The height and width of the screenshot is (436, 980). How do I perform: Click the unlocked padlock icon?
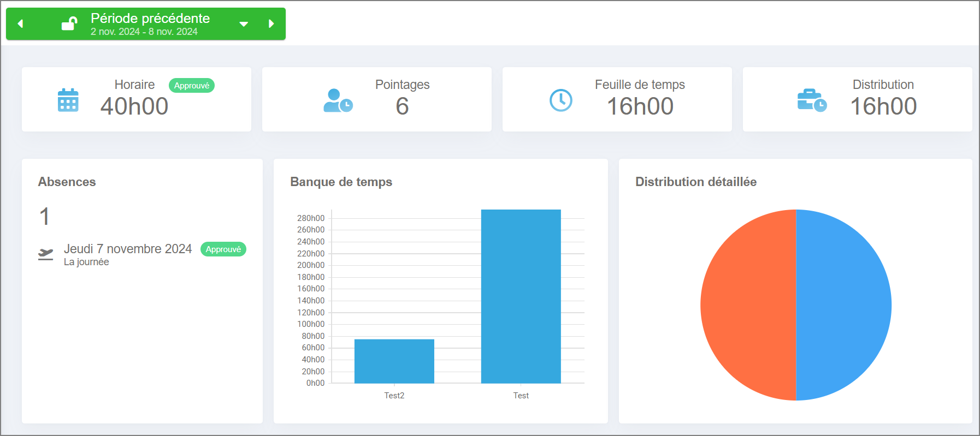69,23
